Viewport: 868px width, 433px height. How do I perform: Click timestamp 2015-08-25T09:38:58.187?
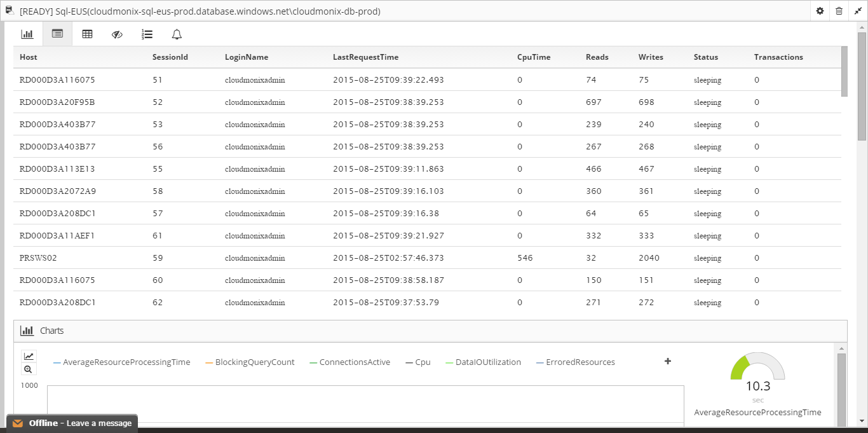click(388, 280)
